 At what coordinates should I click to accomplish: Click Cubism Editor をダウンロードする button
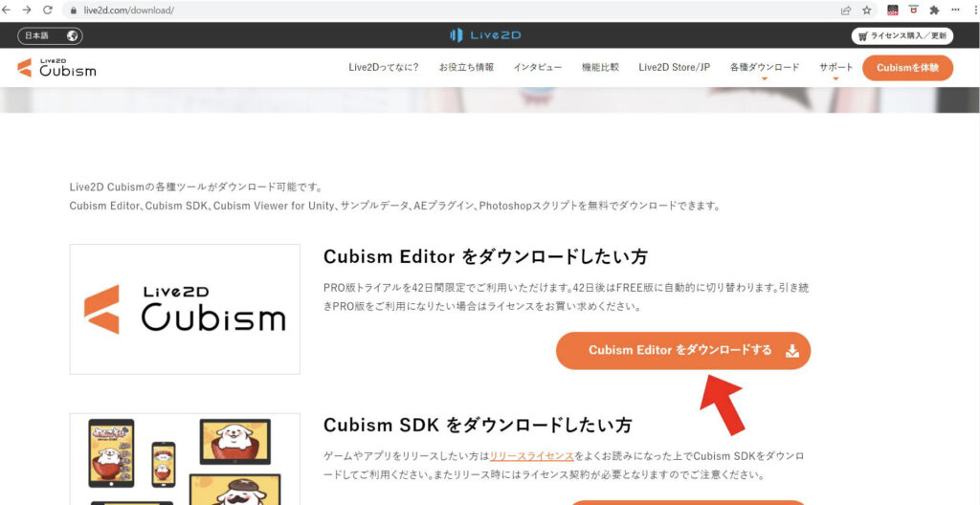(x=683, y=351)
